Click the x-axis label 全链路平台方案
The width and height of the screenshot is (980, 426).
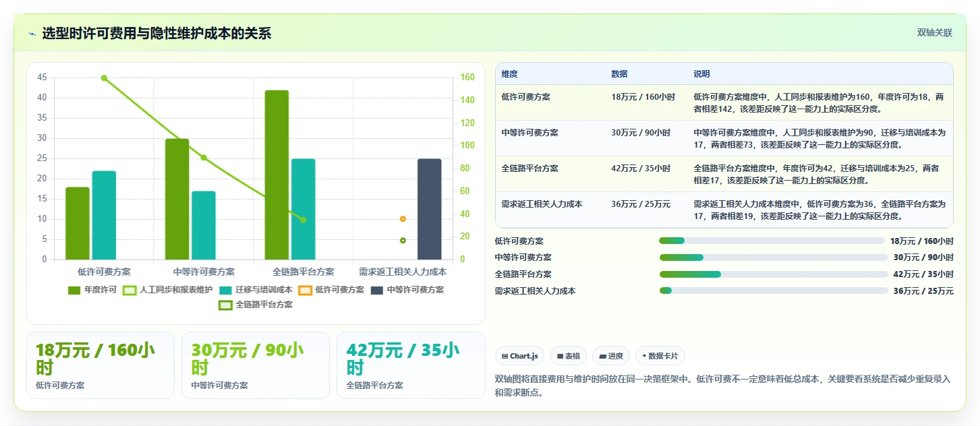click(304, 272)
